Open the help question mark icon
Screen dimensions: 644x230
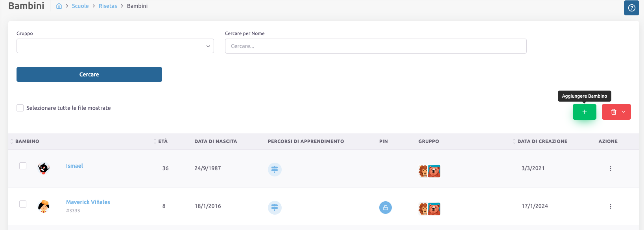(x=631, y=8)
